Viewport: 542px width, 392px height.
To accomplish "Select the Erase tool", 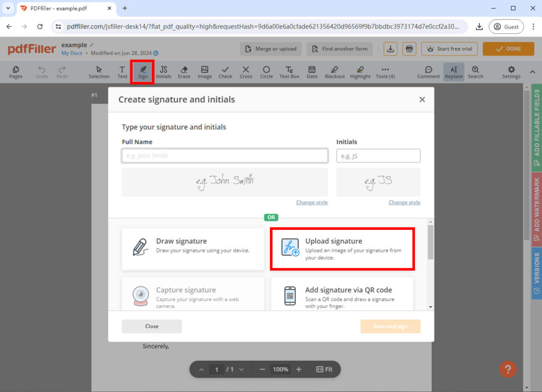I will [x=184, y=72].
